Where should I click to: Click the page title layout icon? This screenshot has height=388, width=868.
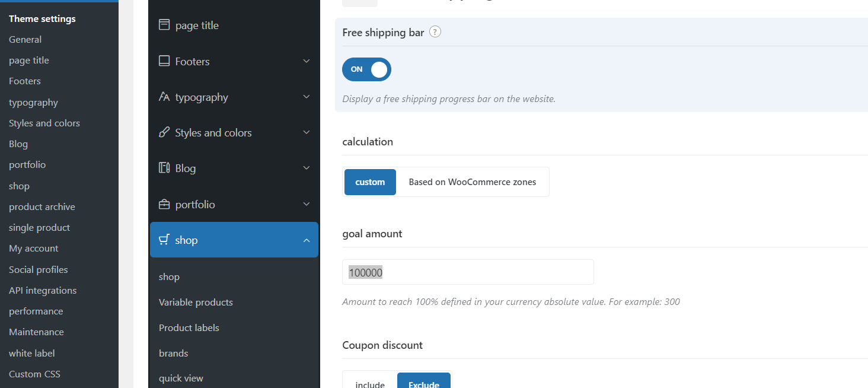coord(164,26)
